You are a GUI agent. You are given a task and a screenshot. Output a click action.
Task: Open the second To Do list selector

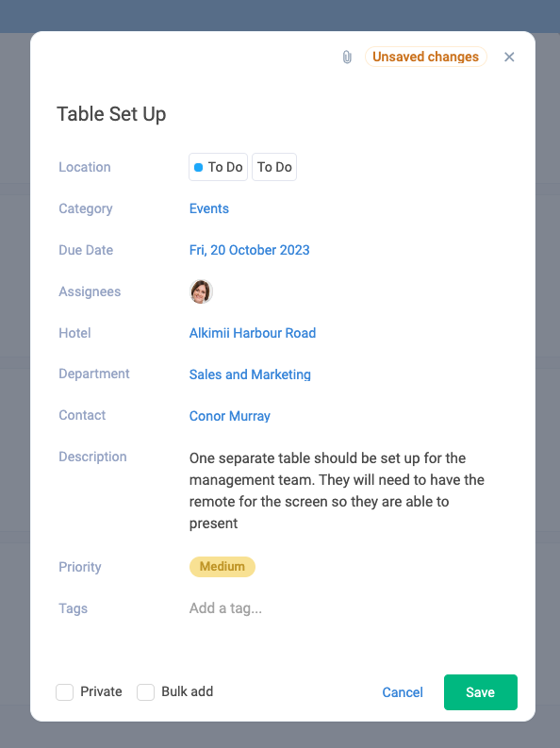point(274,167)
